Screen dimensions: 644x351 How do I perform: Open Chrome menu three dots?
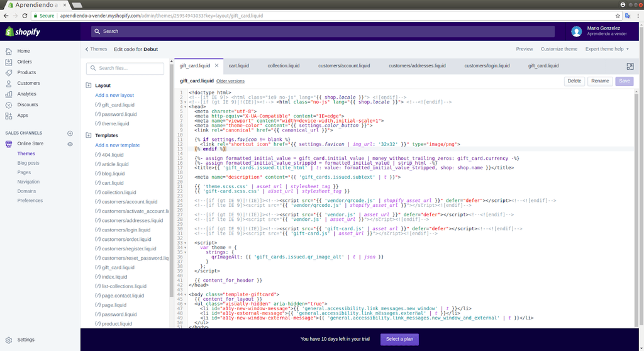(x=638, y=16)
